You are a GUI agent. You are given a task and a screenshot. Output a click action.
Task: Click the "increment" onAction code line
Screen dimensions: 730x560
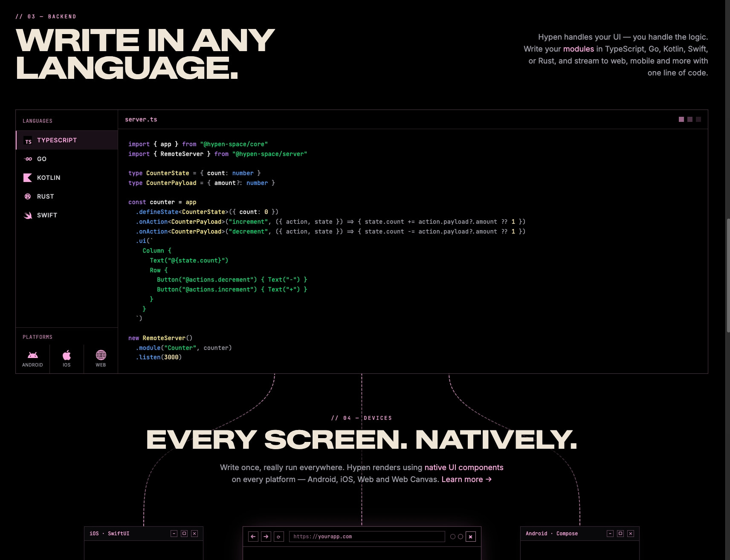coord(330,222)
